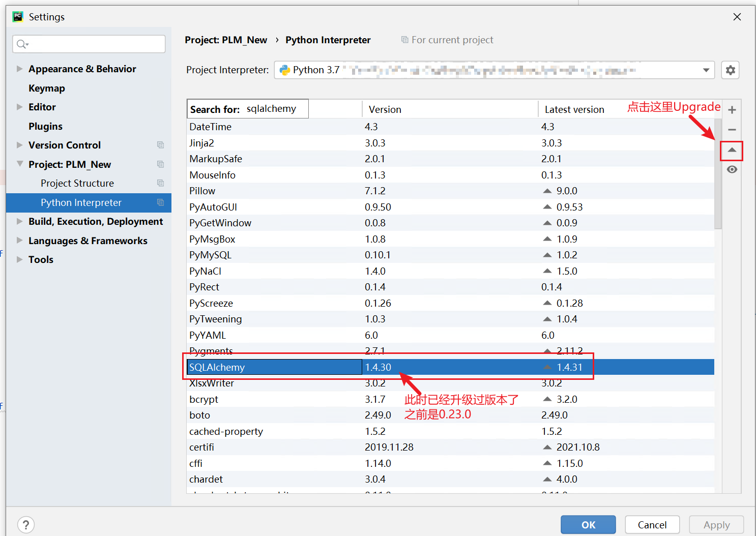Click the search magnifier in settings search
Image resolution: width=756 pixels, height=536 pixels.
[x=22, y=44]
